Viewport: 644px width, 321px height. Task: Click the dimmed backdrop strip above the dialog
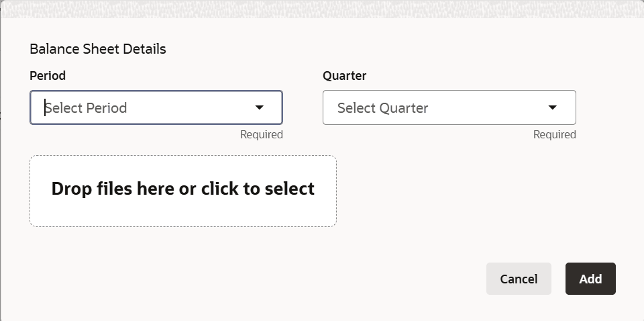click(x=322, y=9)
